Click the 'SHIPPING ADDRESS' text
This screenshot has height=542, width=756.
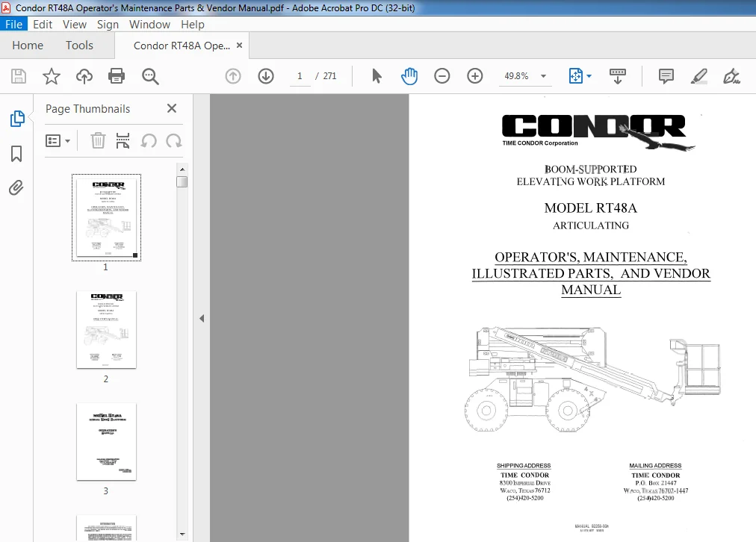524,465
